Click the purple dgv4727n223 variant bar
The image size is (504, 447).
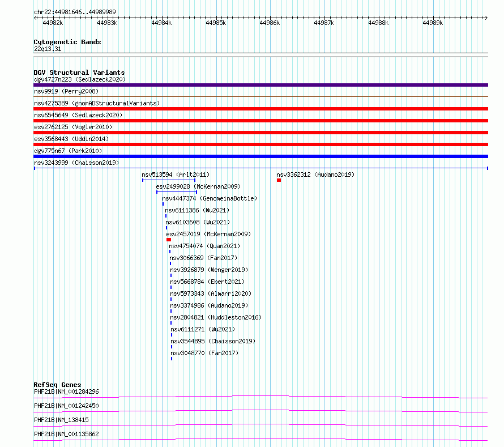pyautogui.click(x=260, y=85)
